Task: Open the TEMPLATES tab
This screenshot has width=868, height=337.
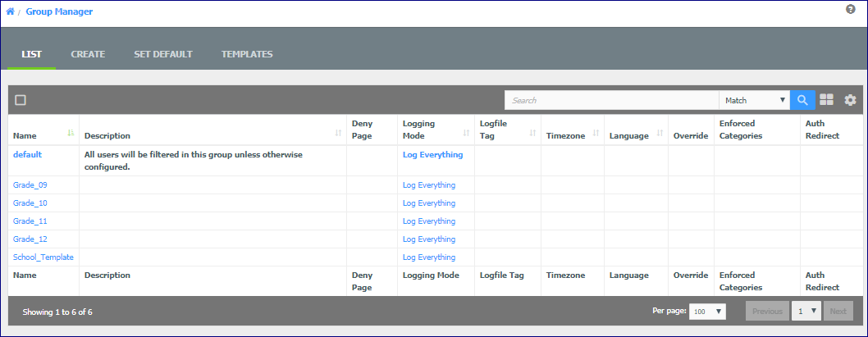Action: click(247, 54)
